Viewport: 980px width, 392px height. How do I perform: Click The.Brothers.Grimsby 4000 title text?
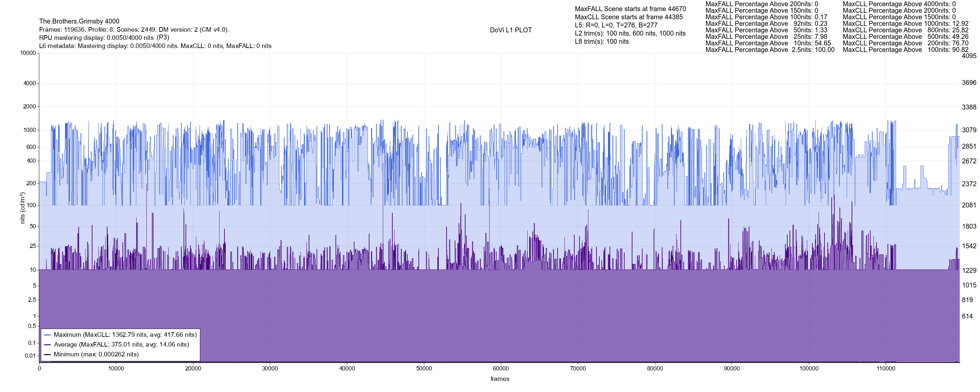[79, 21]
